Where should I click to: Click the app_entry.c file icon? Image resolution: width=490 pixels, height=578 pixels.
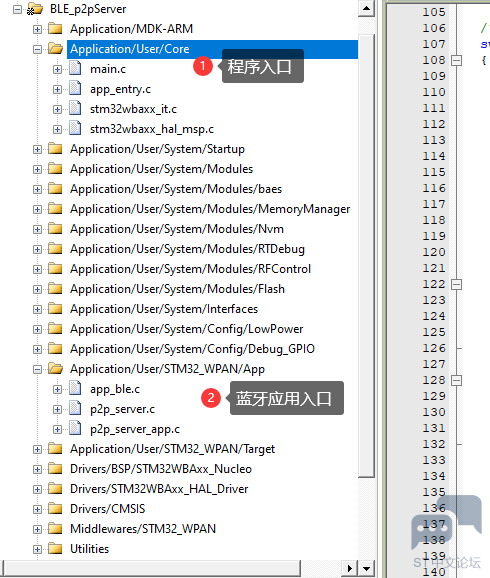76,88
